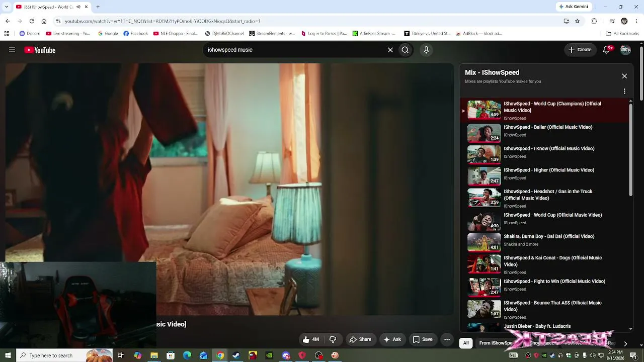644x362 pixels.
Task: Open 'IShowSpeed - Bounce That A$$ (Official Music Video)'
Action: (x=552, y=306)
